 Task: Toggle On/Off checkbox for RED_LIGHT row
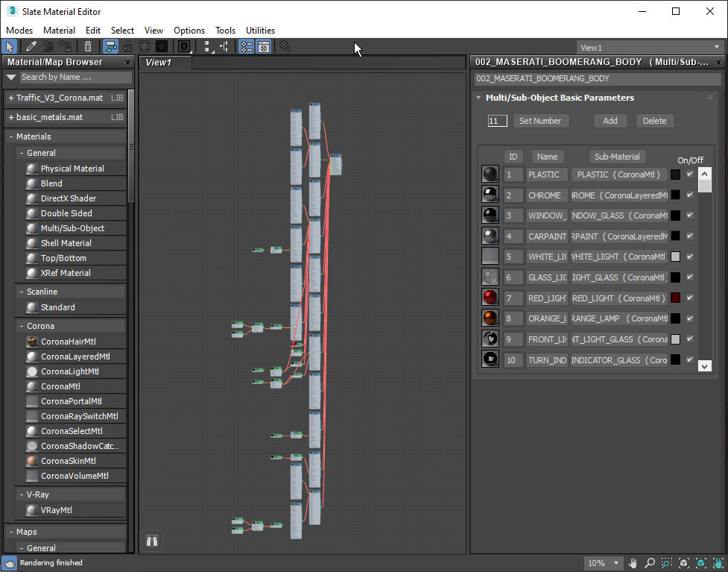(690, 298)
